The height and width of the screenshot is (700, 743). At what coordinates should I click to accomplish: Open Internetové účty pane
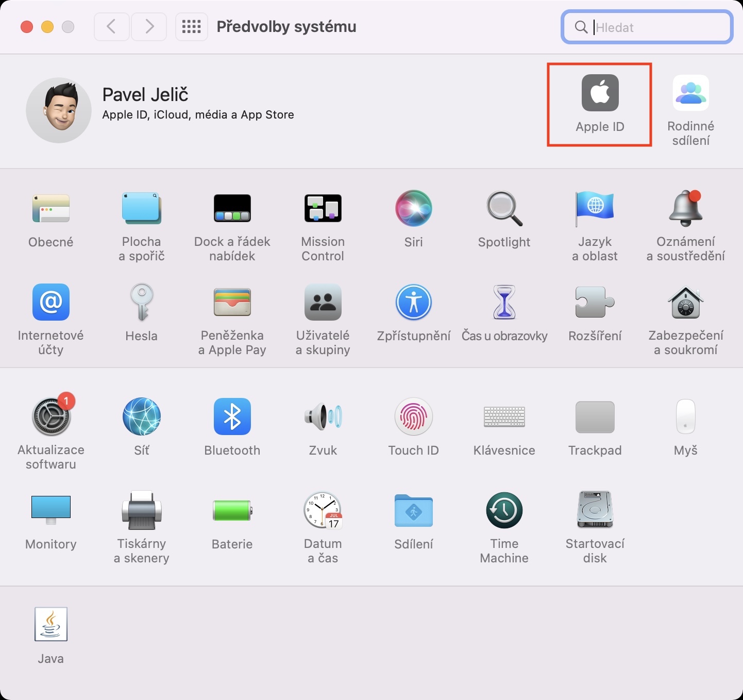pyautogui.click(x=51, y=320)
